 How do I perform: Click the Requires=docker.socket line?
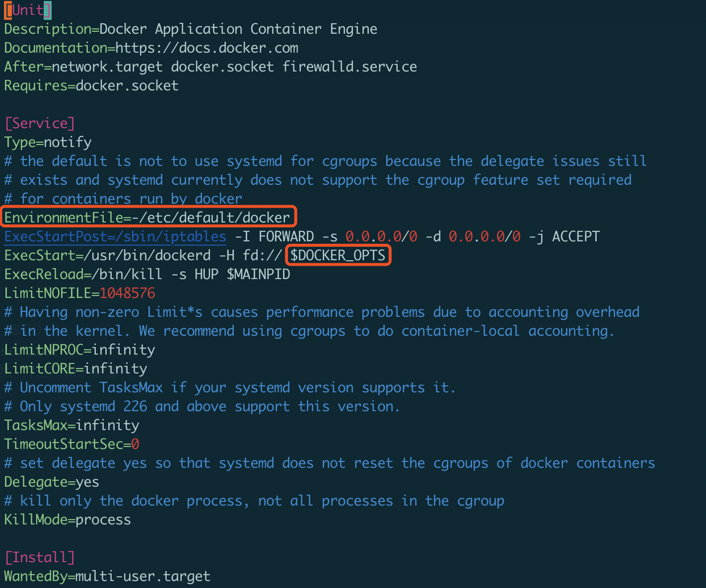91,86
